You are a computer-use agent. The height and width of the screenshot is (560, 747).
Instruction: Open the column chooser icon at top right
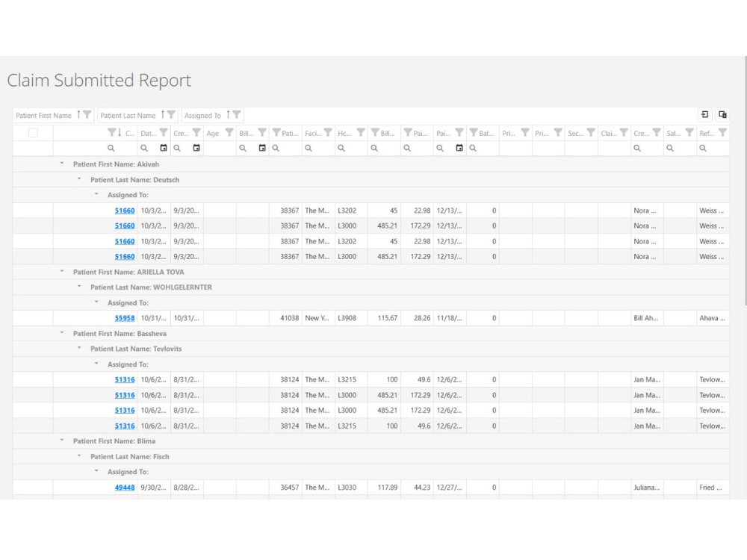(x=722, y=114)
